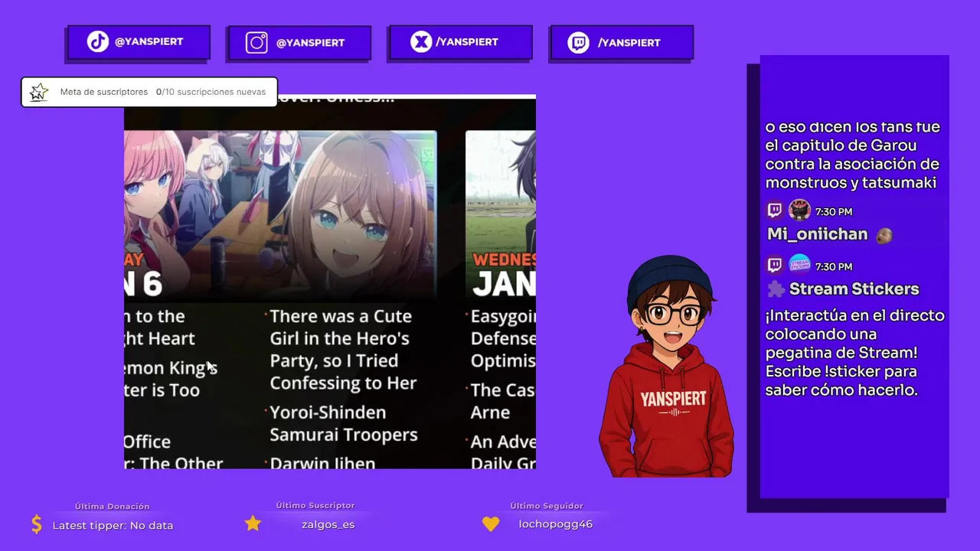Click the 7:30 PM timestamp of Stream Stickers
The width and height of the screenshot is (980, 551).
pyautogui.click(x=834, y=267)
